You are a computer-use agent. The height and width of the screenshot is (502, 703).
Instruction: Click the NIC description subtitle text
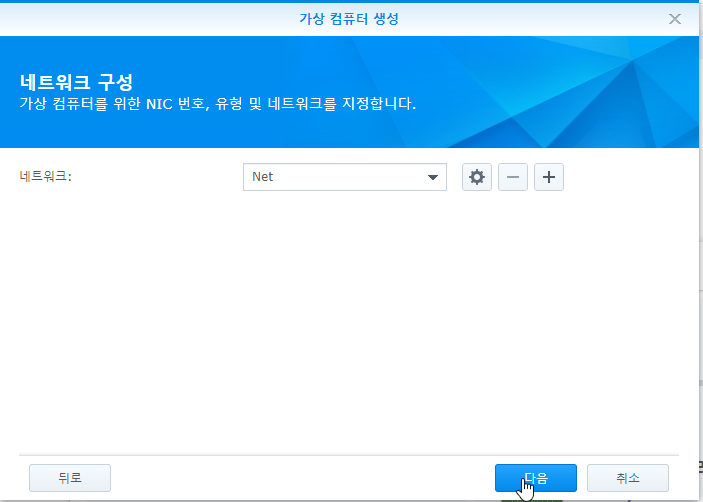pyautogui.click(x=218, y=104)
